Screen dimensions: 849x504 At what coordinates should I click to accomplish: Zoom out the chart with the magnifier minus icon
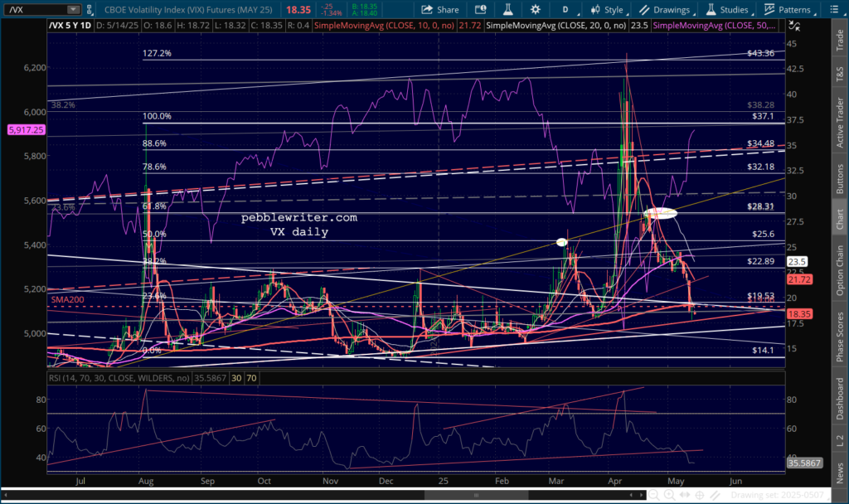[x=655, y=496]
